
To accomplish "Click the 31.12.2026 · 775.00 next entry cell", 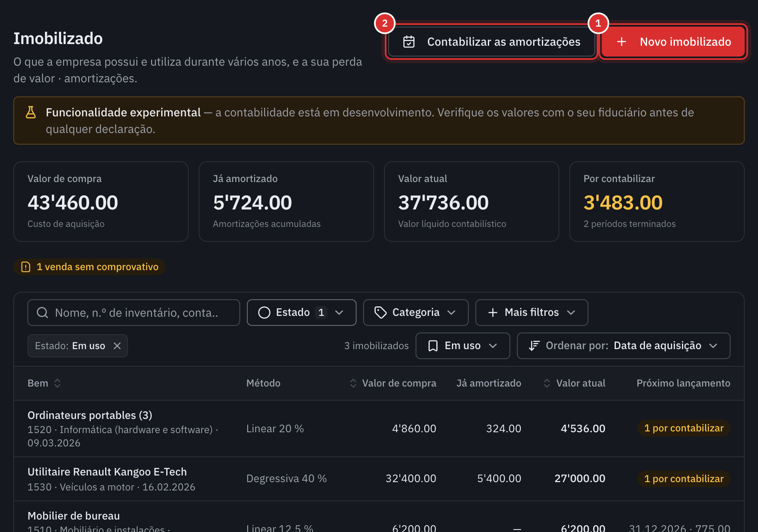I will tap(679, 528).
